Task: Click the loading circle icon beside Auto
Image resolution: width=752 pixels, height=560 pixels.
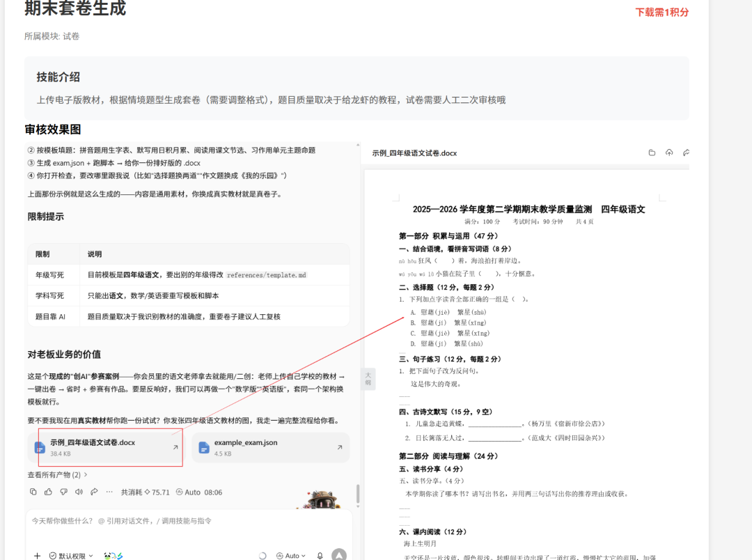Action: (263, 556)
